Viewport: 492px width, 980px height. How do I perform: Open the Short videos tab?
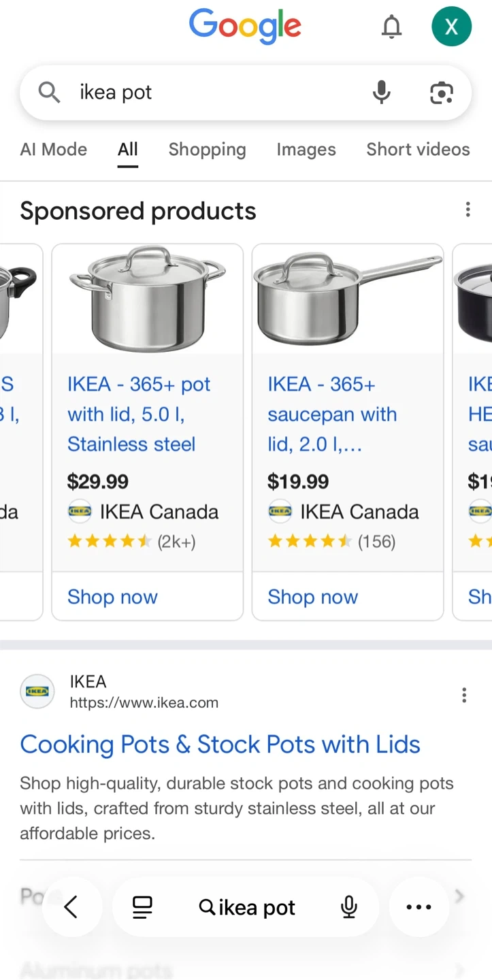(418, 150)
